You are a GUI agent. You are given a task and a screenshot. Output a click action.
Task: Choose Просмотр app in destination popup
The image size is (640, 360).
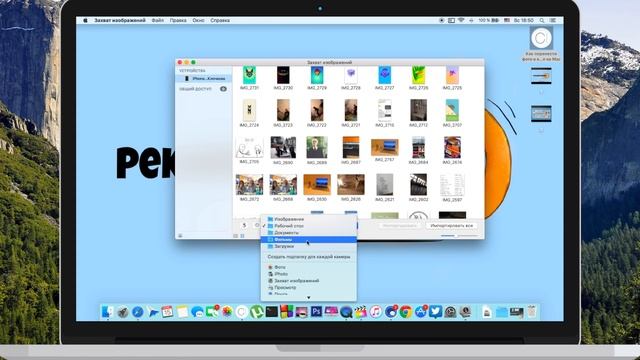pos(309,287)
